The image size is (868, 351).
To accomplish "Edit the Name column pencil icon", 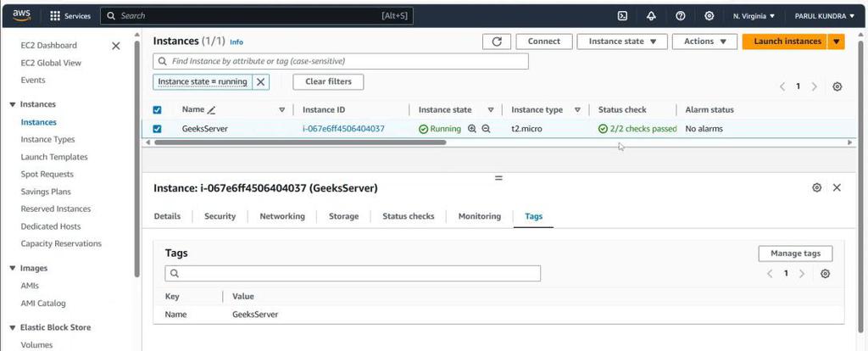I will [211, 110].
